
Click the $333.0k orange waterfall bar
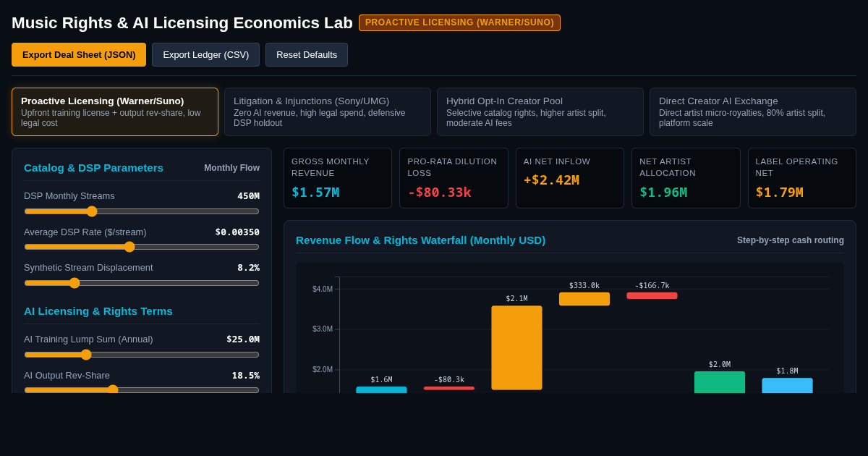coord(584,299)
